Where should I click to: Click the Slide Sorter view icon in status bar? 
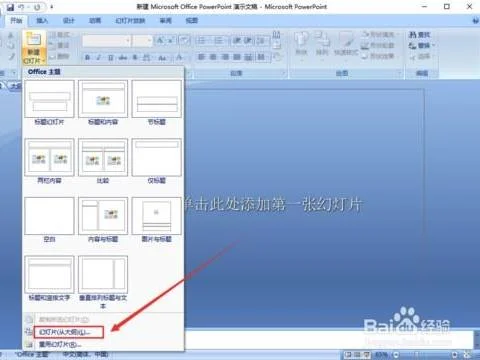(x=357, y=355)
